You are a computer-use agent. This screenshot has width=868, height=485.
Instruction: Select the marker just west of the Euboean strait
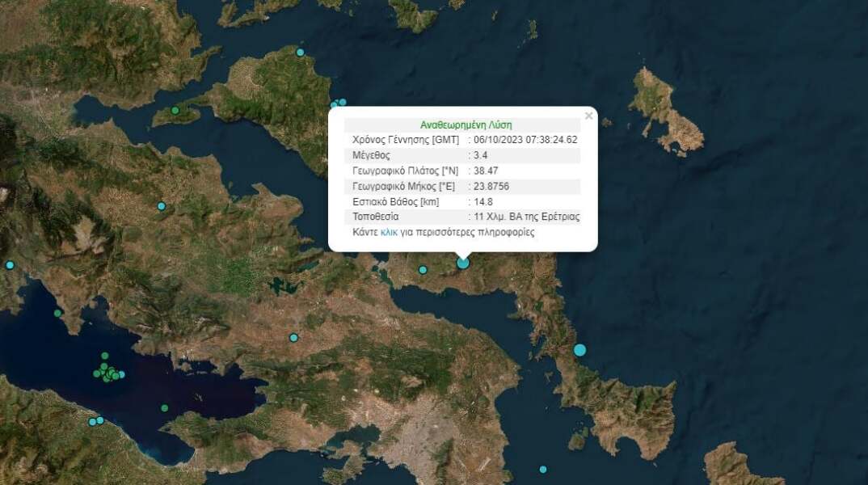423,269
